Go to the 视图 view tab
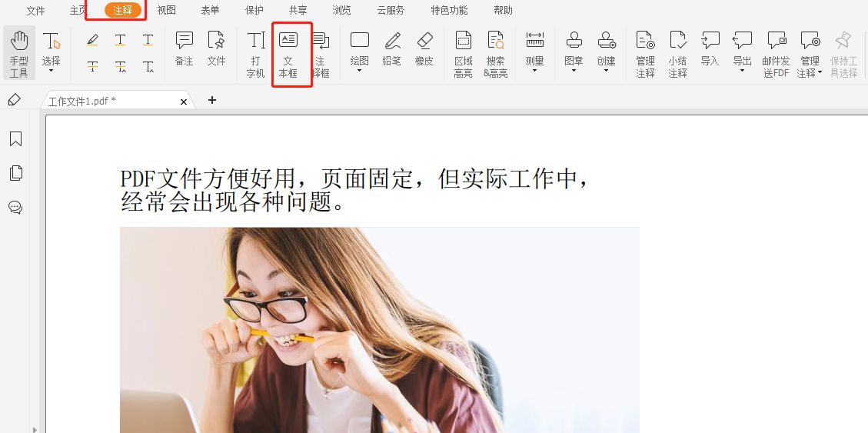This screenshot has width=868, height=433. (x=167, y=11)
